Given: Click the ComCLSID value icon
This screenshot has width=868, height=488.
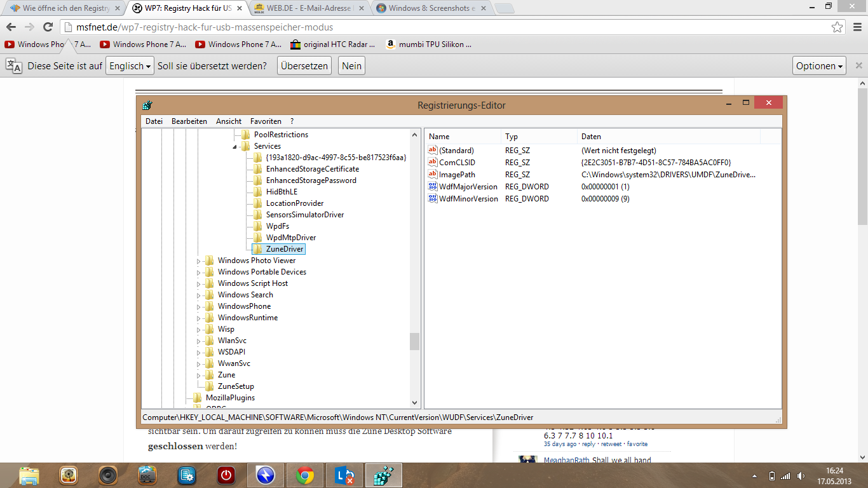Looking at the screenshot, I should (x=433, y=162).
